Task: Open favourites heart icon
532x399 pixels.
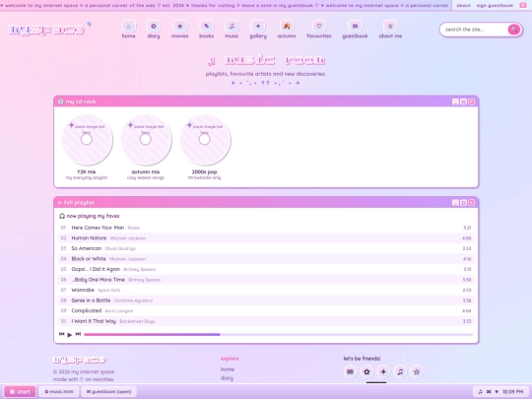Action: click(x=319, y=27)
